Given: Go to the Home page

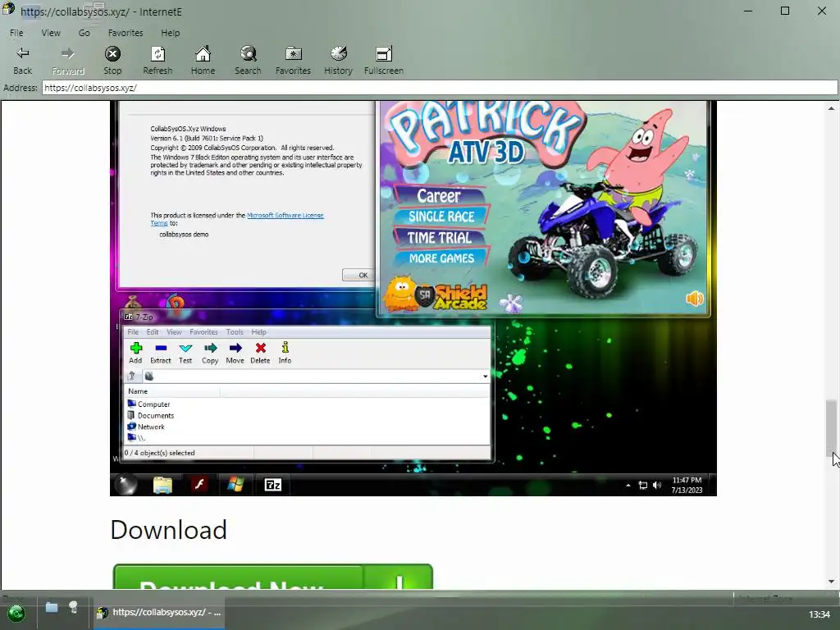Looking at the screenshot, I should [203, 61].
